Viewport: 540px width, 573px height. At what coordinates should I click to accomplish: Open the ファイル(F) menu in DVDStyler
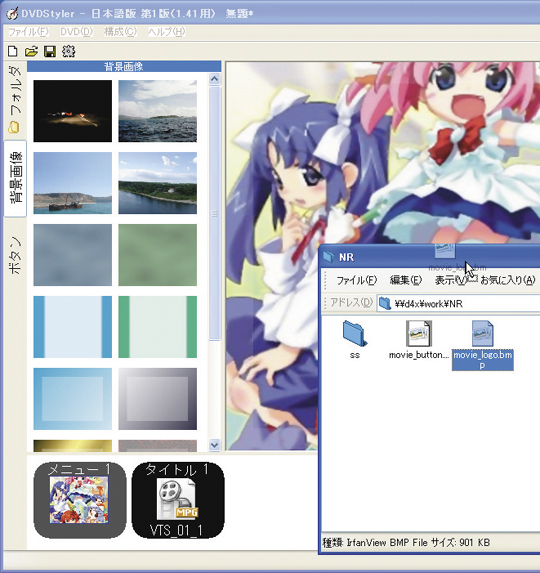pyautogui.click(x=28, y=32)
